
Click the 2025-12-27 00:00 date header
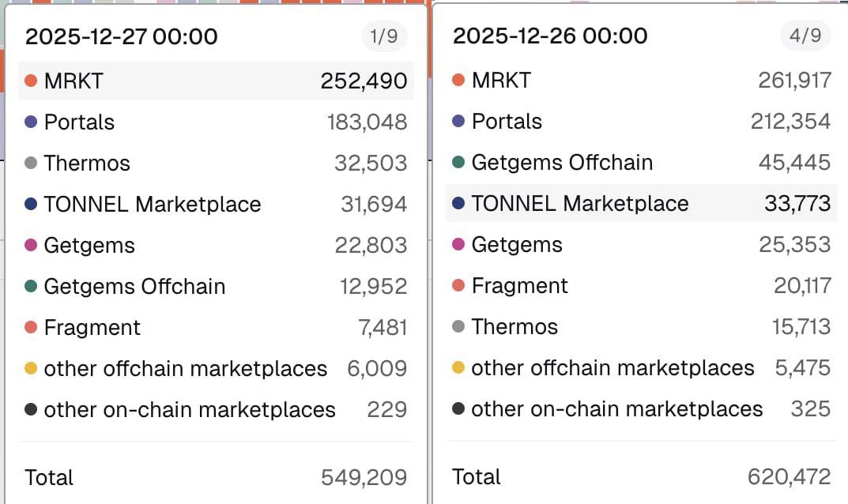coord(121,36)
